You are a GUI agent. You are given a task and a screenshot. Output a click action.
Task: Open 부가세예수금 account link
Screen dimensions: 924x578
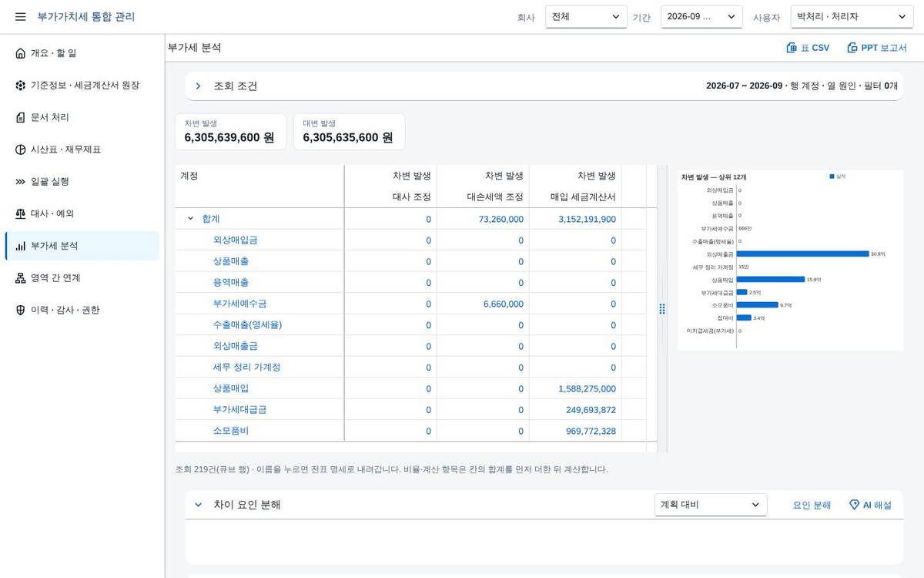point(240,304)
